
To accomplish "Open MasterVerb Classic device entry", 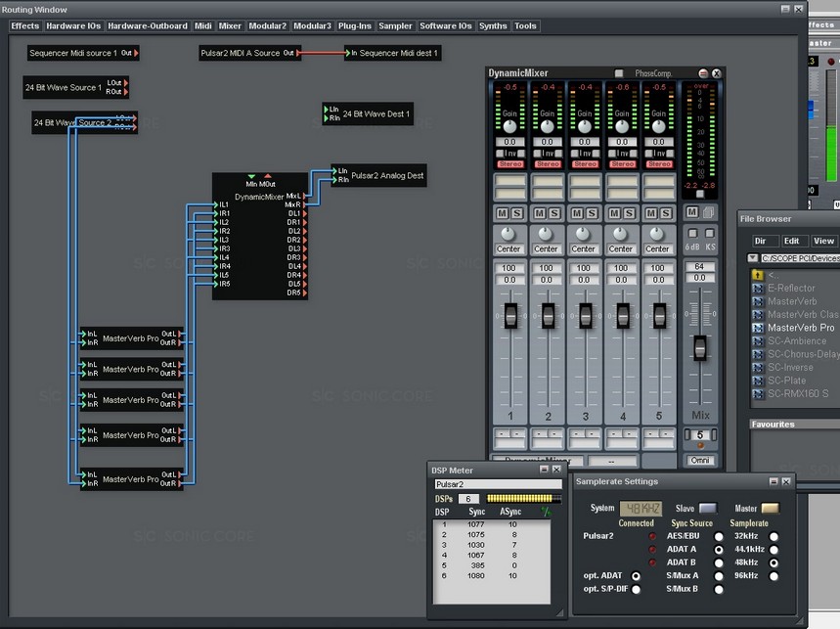I will click(802, 315).
